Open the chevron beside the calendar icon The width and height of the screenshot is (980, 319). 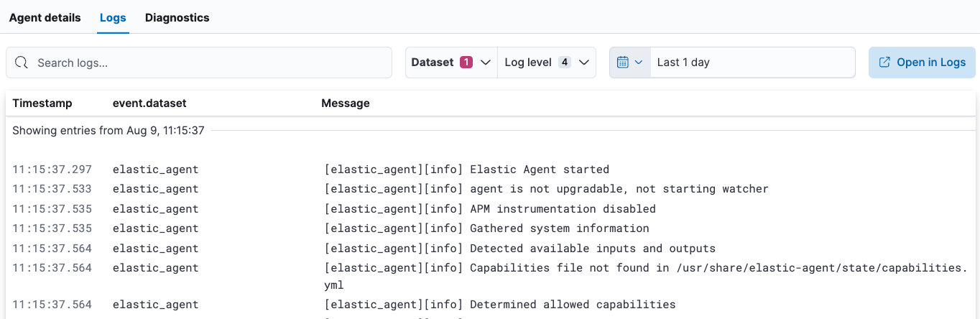(x=638, y=63)
